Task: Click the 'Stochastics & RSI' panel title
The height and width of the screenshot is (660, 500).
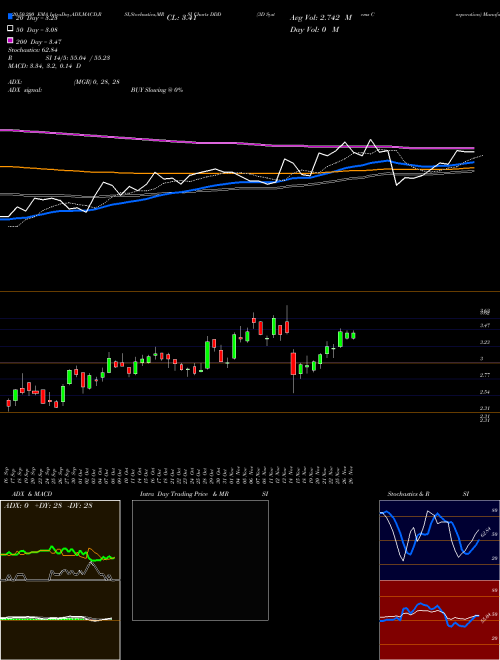Action: (x=428, y=494)
